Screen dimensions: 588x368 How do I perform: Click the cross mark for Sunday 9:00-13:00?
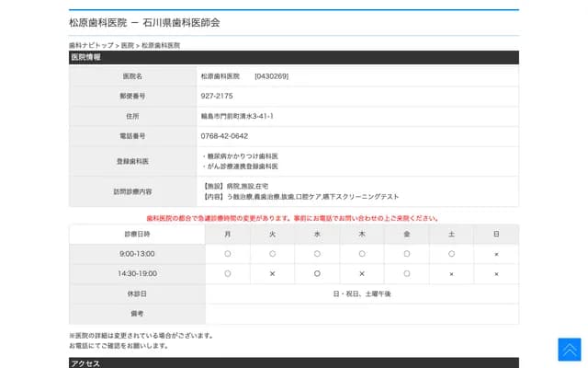[496, 254]
